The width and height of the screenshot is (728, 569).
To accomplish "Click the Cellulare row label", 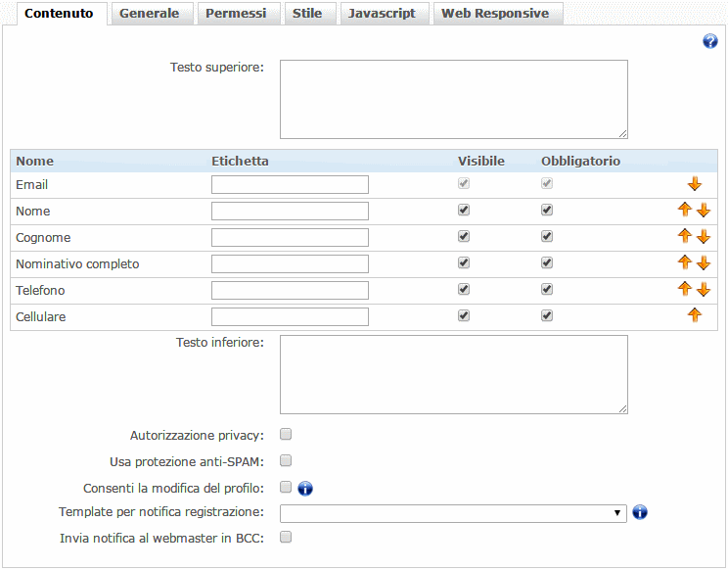I will pos(41,317).
